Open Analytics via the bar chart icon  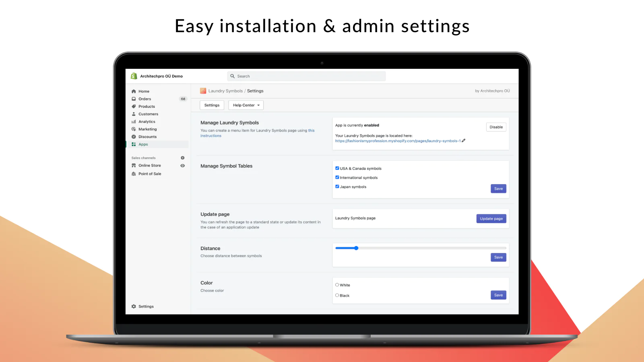coord(134,122)
